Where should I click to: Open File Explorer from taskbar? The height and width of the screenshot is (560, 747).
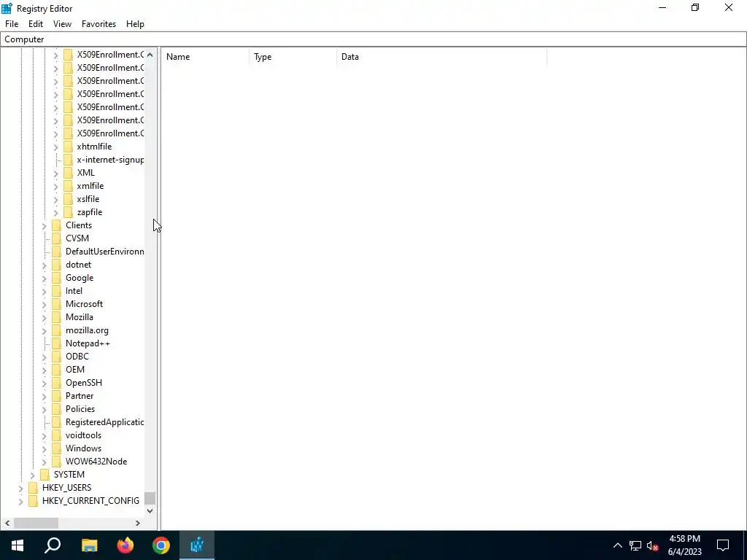89,545
